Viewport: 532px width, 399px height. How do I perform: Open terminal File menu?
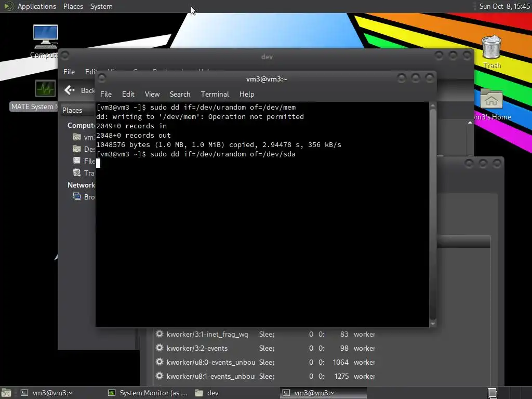[106, 95]
